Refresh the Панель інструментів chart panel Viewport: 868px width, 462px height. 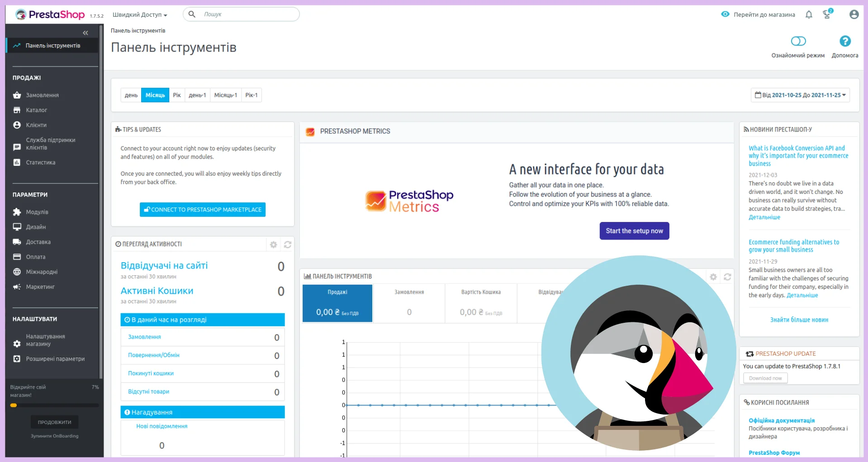pos(727,277)
